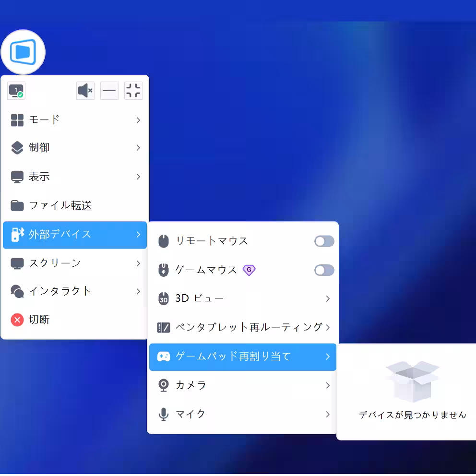Enable the リモートマウス toggle
This screenshot has width=476, height=476.
(x=324, y=241)
